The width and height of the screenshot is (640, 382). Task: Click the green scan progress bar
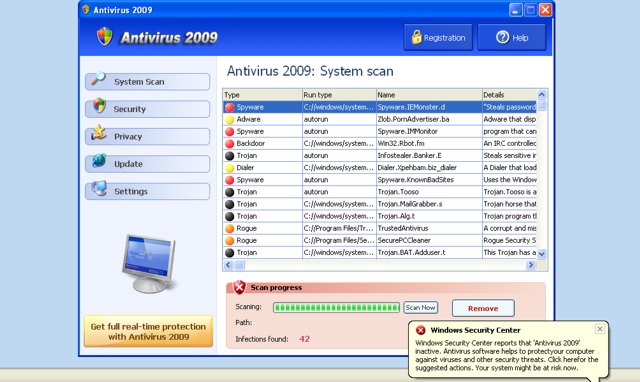pyautogui.click(x=336, y=307)
